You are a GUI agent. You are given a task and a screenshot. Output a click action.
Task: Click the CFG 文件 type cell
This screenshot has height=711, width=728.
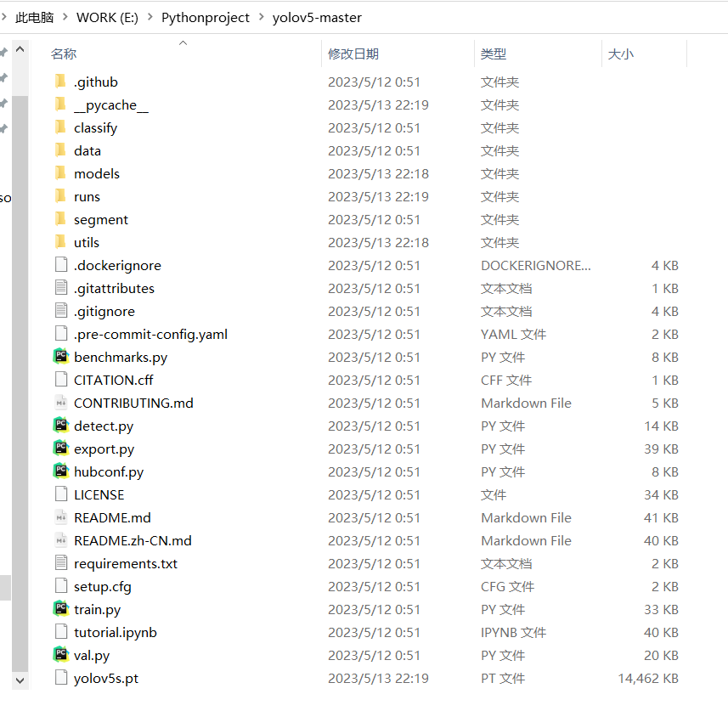[507, 586]
